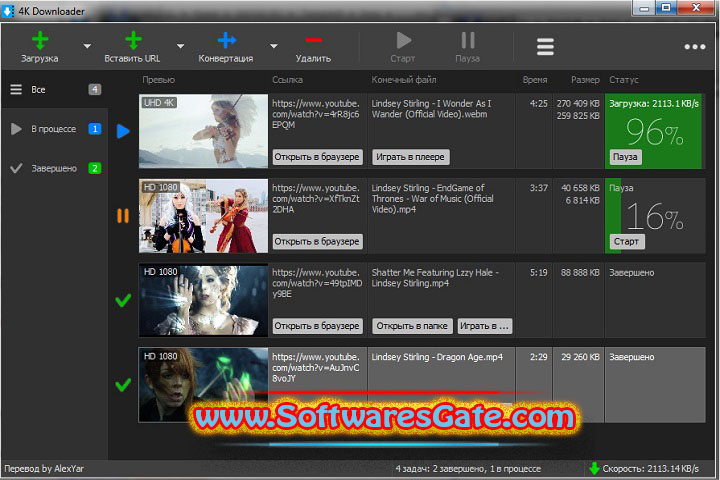The width and height of the screenshot is (720, 480).
Task: Open I Wonder As I Wander thumbnail
Action: [x=203, y=131]
